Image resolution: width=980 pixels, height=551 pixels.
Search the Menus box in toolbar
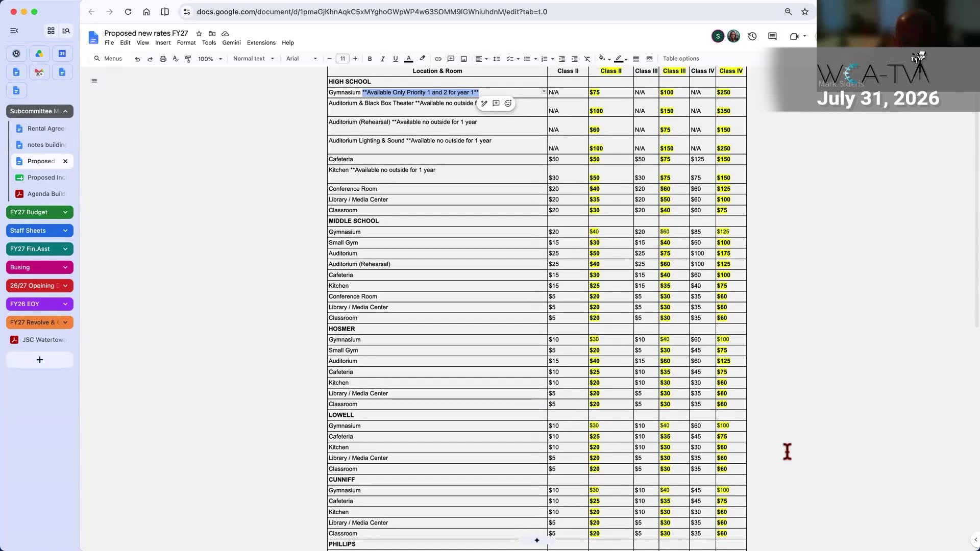(108, 59)
